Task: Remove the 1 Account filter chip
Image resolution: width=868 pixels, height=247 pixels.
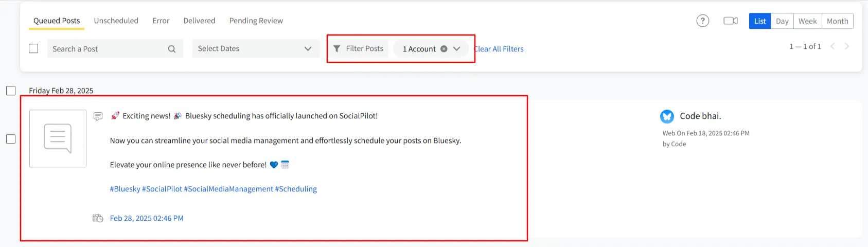Action: click(x=444, y=49)
